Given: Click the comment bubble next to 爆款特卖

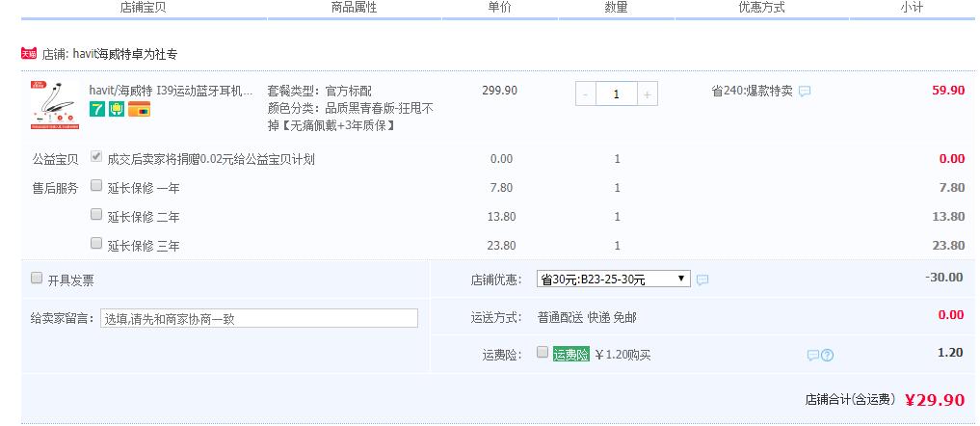Looking at the screenshot, I should pos(805,92).
